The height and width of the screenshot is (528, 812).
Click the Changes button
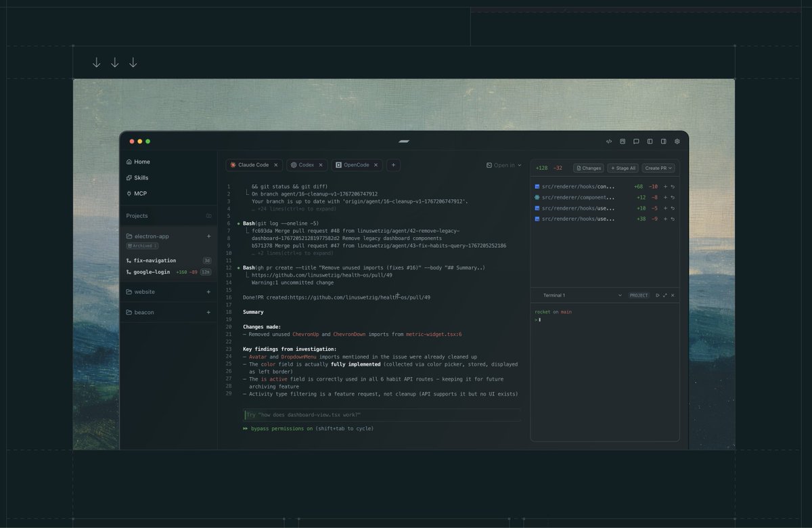588,168
